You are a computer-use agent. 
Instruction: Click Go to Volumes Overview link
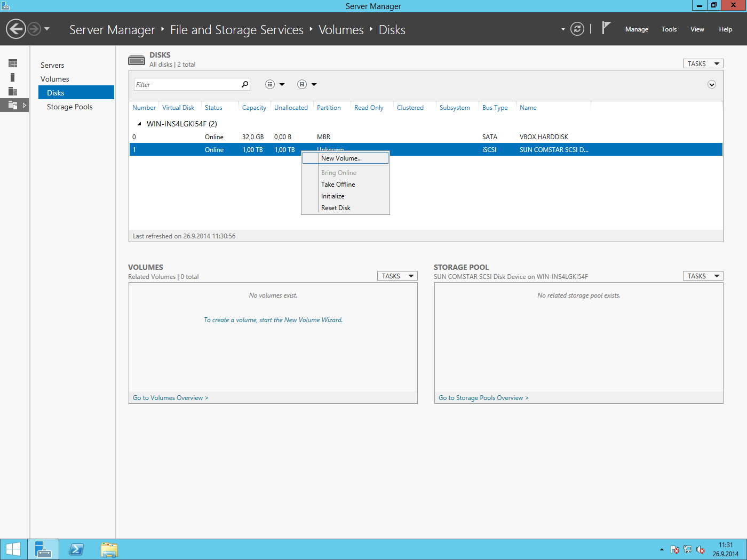[x=170, y=398]
